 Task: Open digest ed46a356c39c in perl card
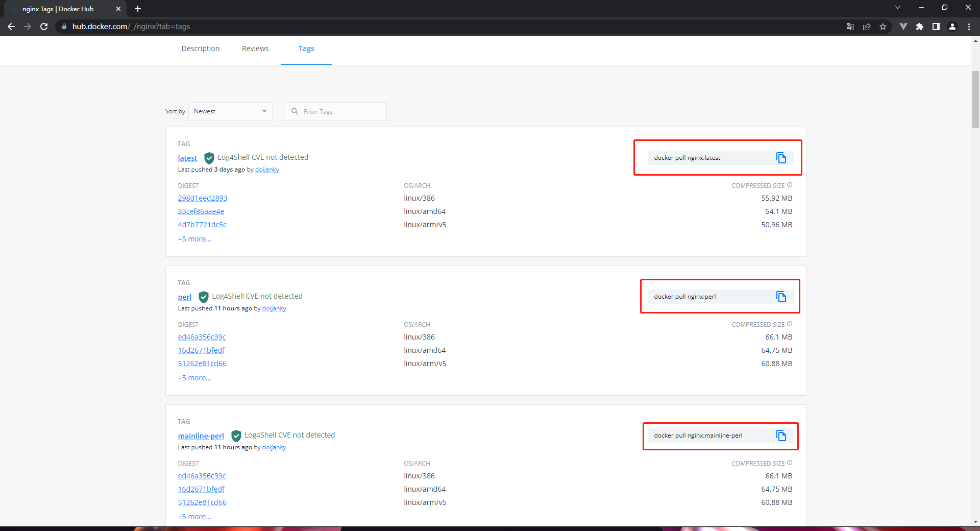(202, 337)
